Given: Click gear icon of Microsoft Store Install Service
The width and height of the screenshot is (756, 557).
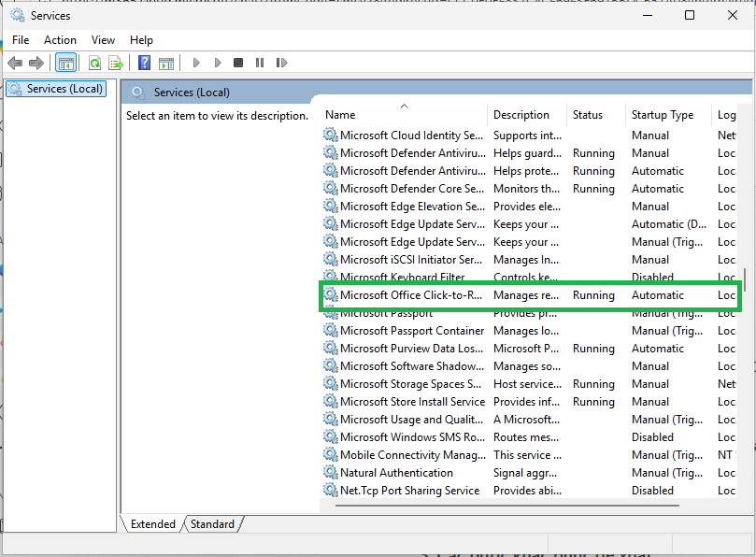Looking at the screenshot, I should pos(330,401).
